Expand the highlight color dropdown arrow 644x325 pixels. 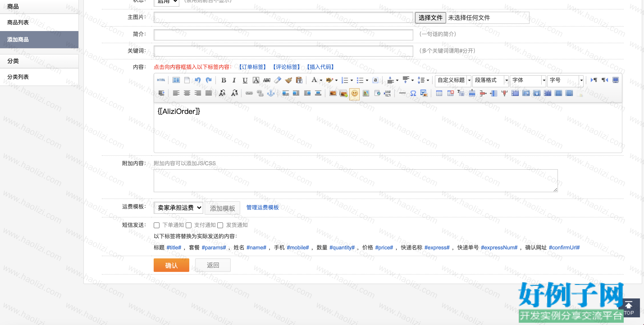(336, 80)
